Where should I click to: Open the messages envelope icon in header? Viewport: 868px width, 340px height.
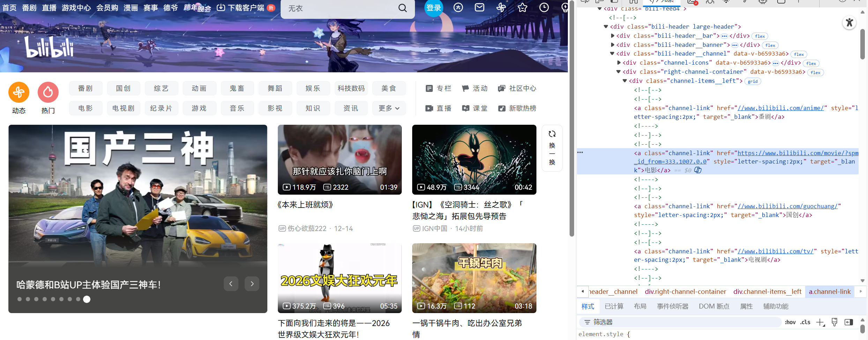click(480, 7)
